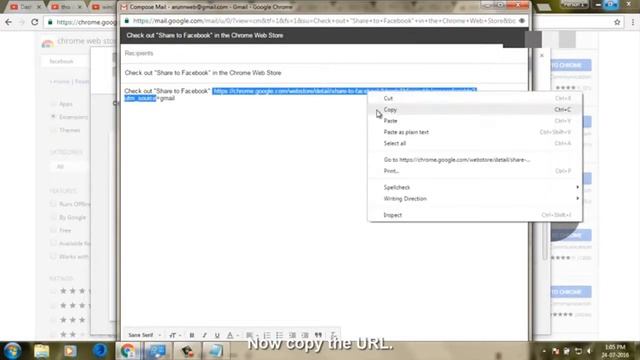Image resolution: width=640 pixels, height=360 pixels.
Task: Click the subject line field
Action: pos(324,73)
